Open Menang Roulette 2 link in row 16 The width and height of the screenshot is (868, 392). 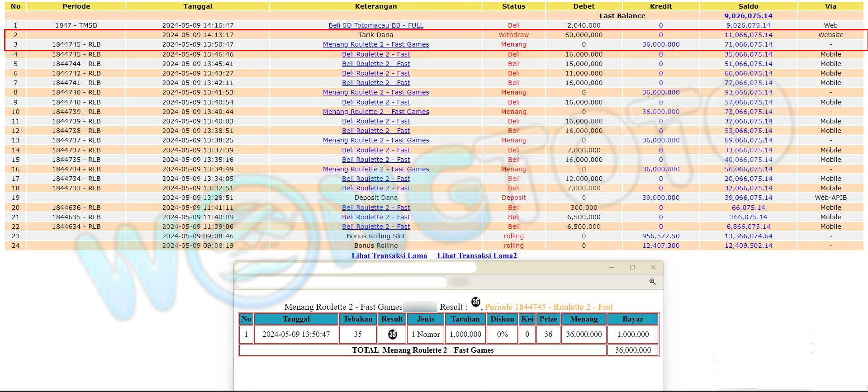(x=375, y=169)
